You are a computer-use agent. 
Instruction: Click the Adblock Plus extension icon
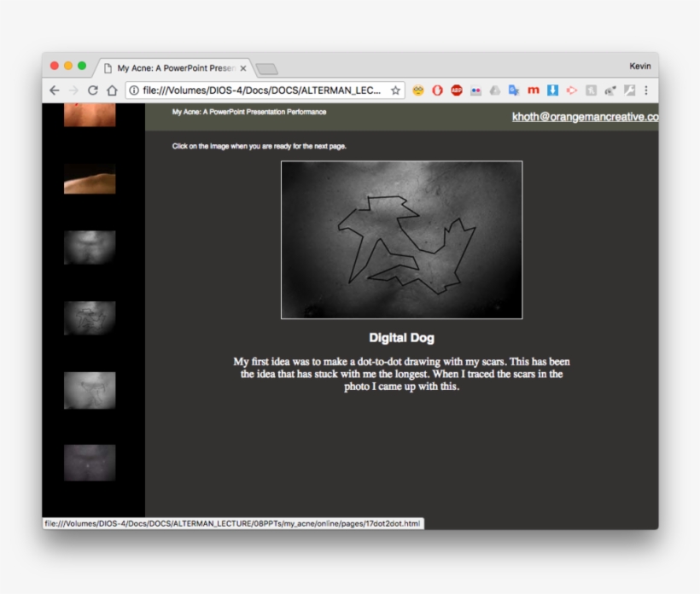point(457,90)
